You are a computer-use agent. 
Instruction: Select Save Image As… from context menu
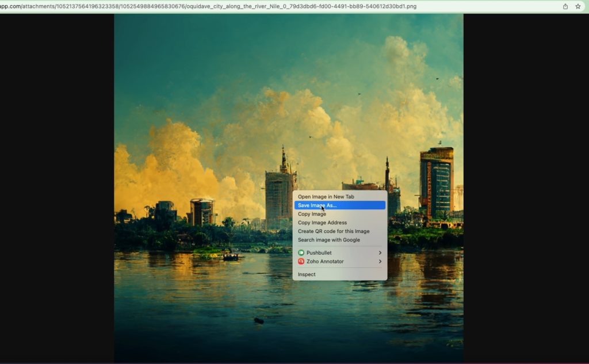(x=339, y=205)
